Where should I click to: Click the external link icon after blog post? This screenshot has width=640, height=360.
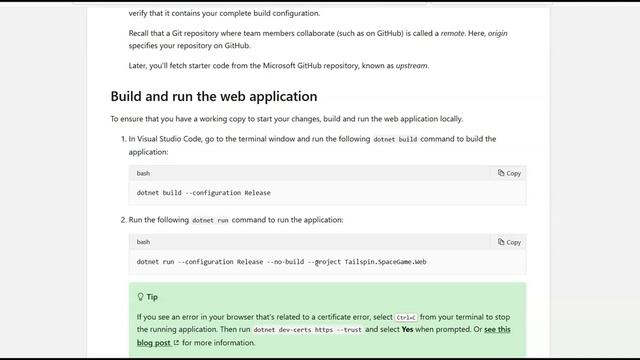tap(176, 342)
